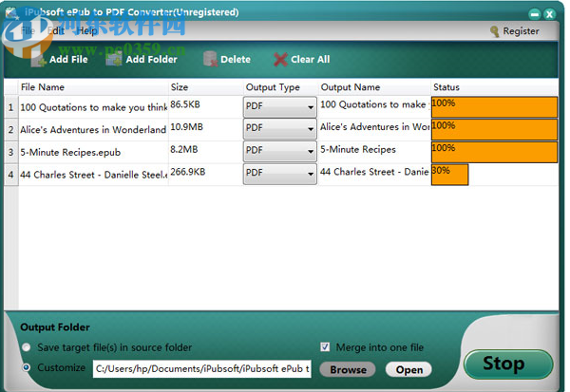Click the Output Type column header

pos(281,87)
